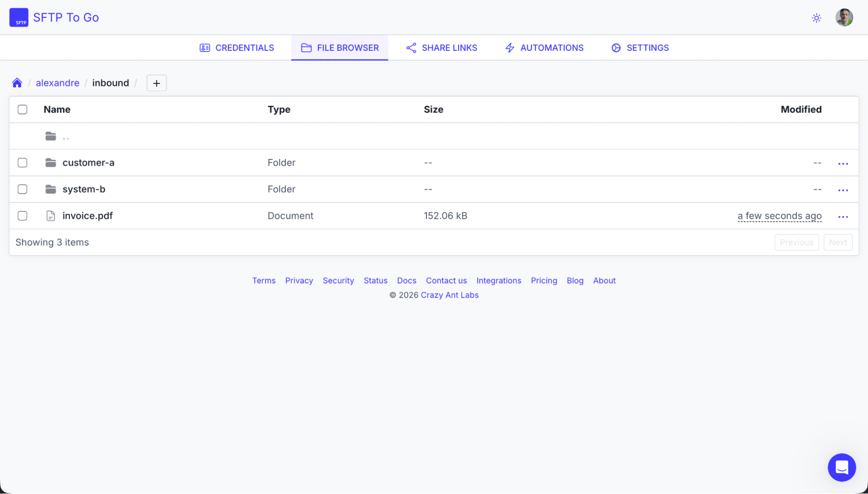Open the system-b folder
The width and height of the screenshot is (868, 494).
(x=84, y=189)
